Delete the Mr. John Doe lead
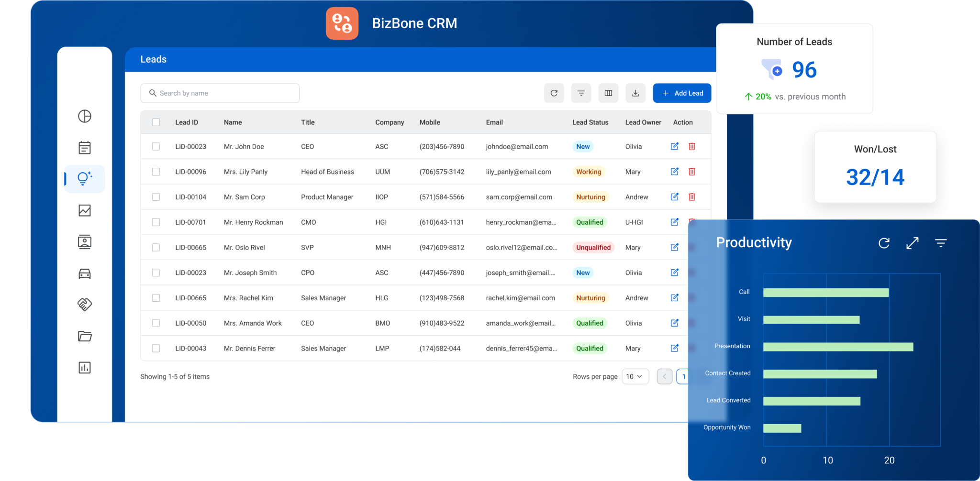This screenshot has height=481, width=980. click(692, 146)
